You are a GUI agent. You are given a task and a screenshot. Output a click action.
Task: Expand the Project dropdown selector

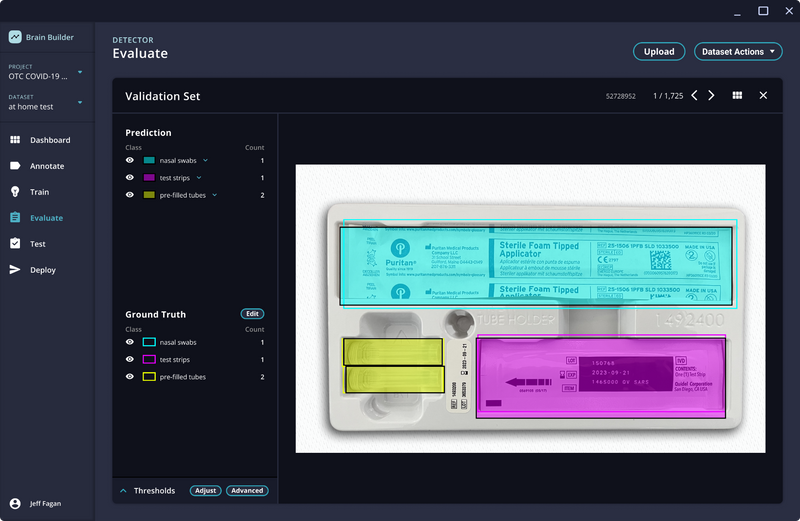point(80,72)
